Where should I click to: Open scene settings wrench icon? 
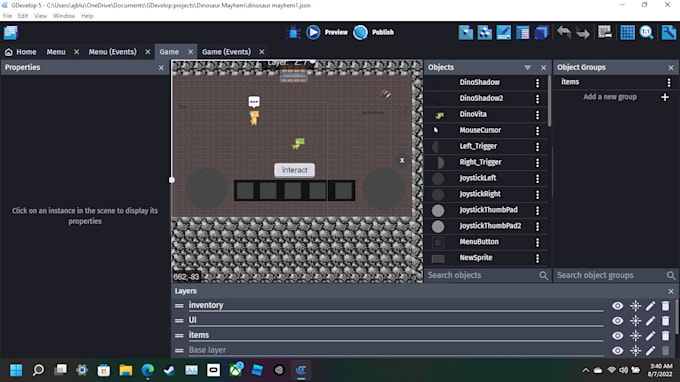[x=668, y=33]
